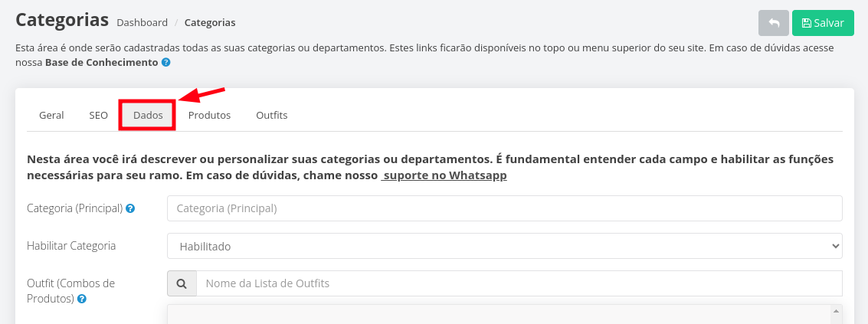Click help icon next to Base de Conhecimento
This screenshot has width=868, height=324.
(165, 63)
